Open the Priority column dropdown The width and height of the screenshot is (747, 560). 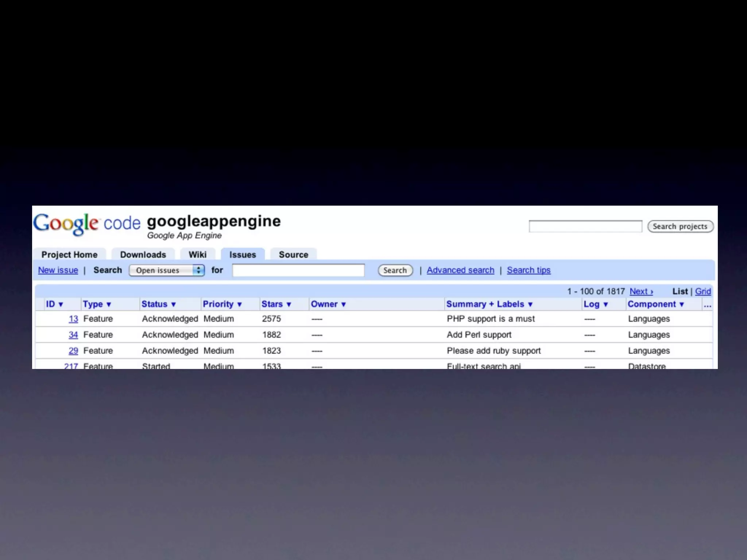pos(222,304)
